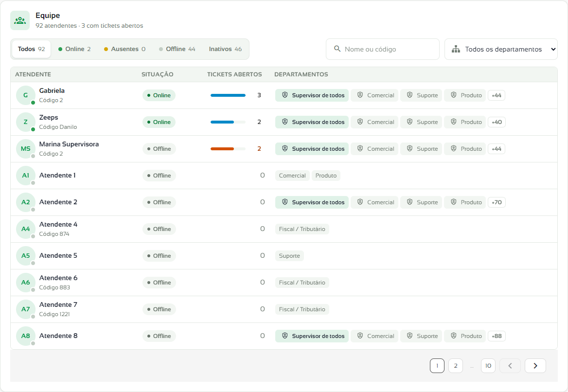Click Gabriela's open tickets progress bar
This screenshot has width=568, height=392.
point(228,95)
